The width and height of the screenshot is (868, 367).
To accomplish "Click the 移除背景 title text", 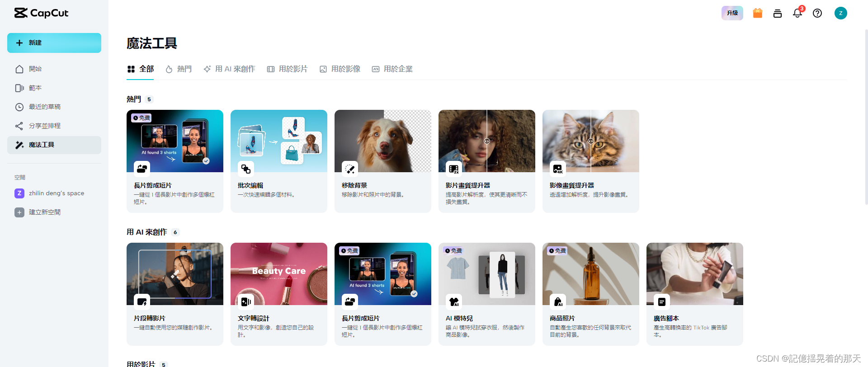I will coord(354,186).
